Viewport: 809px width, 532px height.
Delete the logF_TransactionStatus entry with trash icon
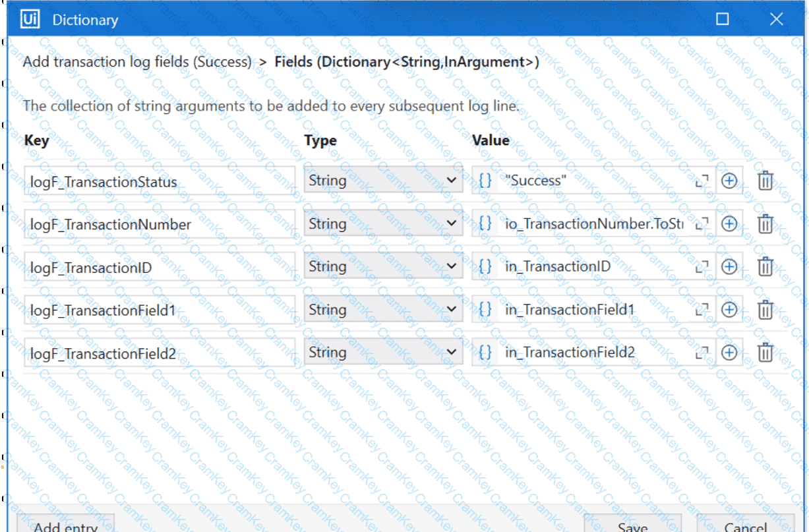point(765,181)
